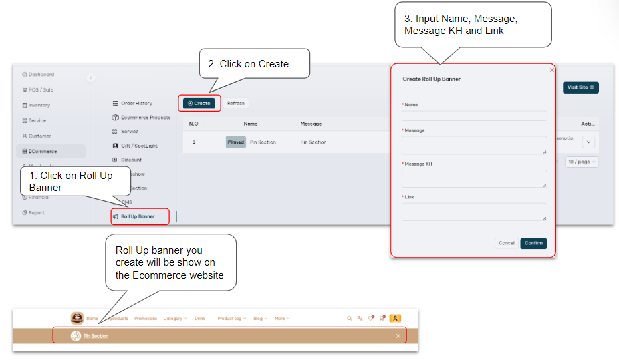This screenshot has height=364, width=619.
Task: Click the Confirm button in the dialog
Action: point(533,243)
